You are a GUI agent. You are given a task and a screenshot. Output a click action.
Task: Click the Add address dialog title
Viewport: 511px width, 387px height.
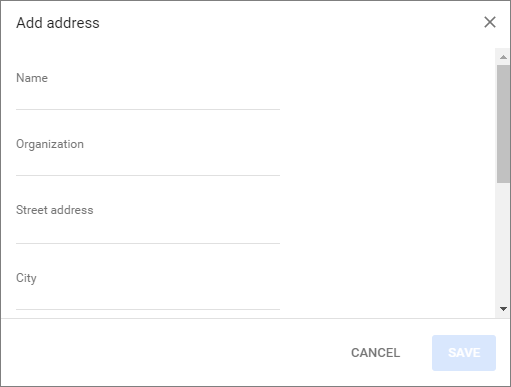pos(58,23)
